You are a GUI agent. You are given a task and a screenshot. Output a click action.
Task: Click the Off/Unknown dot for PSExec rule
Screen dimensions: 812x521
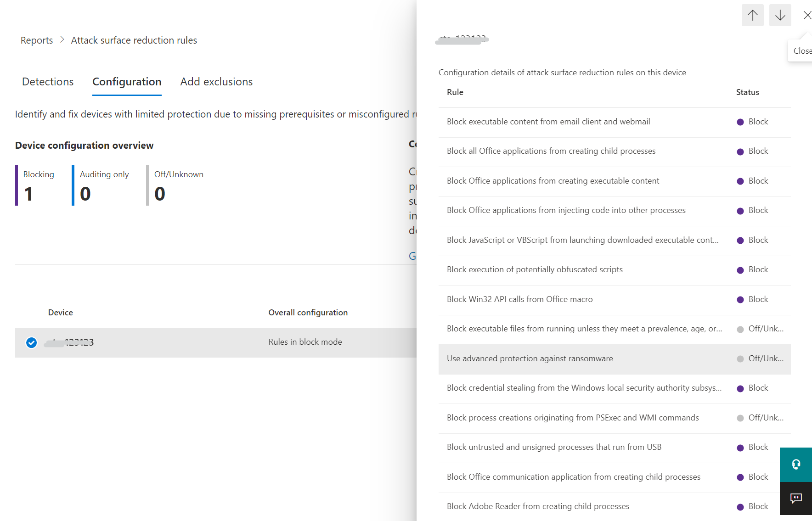tap(739, 418)
